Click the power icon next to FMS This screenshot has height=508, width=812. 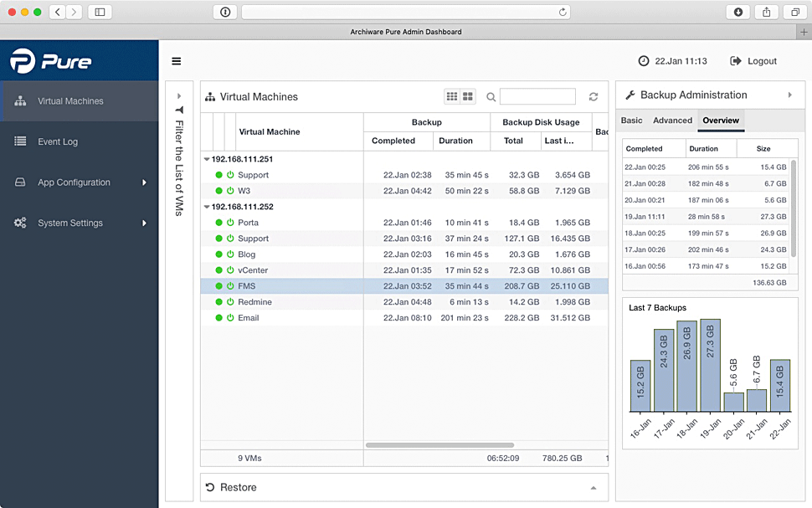[230, 286]
